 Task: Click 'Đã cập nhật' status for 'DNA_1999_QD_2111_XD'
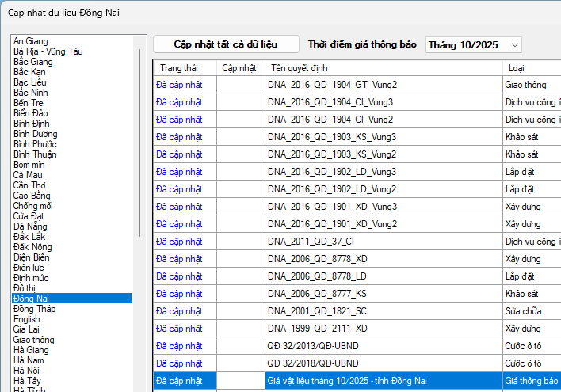(x=179, y=329)
